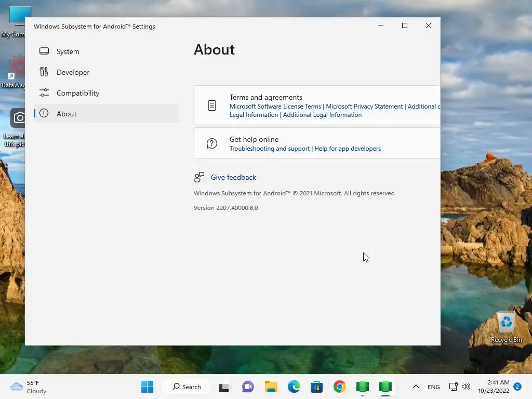The image size is (532, 399).
Task: Open the weather widget 55°F Cloudy
Action: coord(29,387)
